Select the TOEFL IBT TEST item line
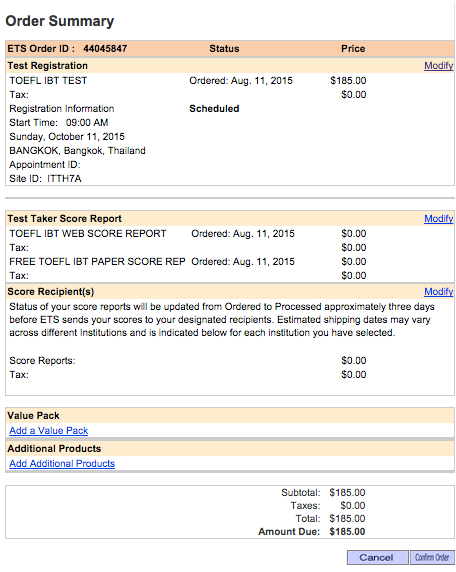The width and height of the screenshot is (456, 572). tap(48, 81)
